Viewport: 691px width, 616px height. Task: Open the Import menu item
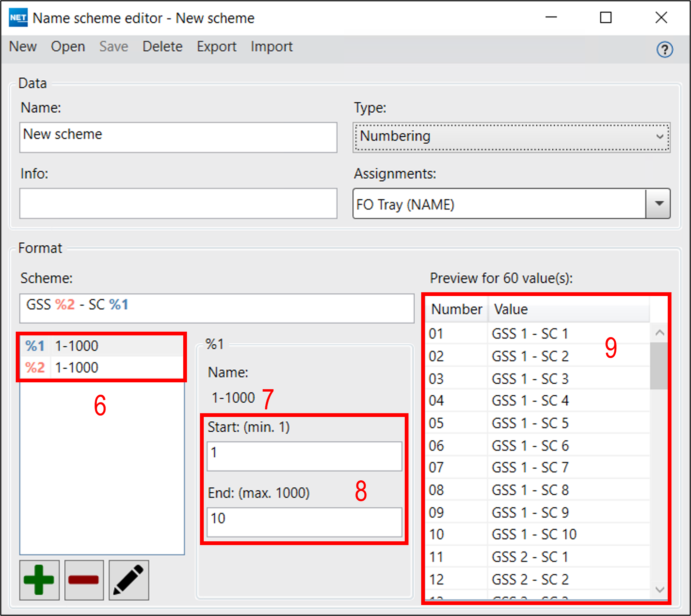[x=272, y=46]
